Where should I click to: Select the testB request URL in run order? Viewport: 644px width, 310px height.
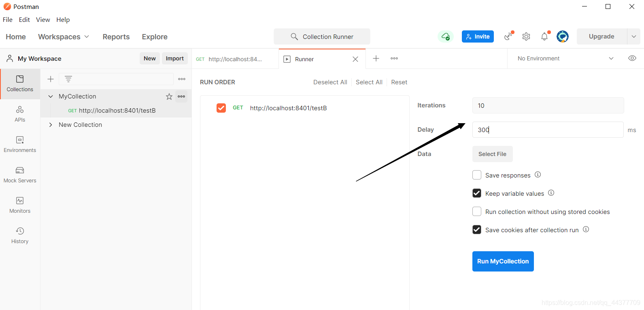pyautogui.click(x=289, y=108)
